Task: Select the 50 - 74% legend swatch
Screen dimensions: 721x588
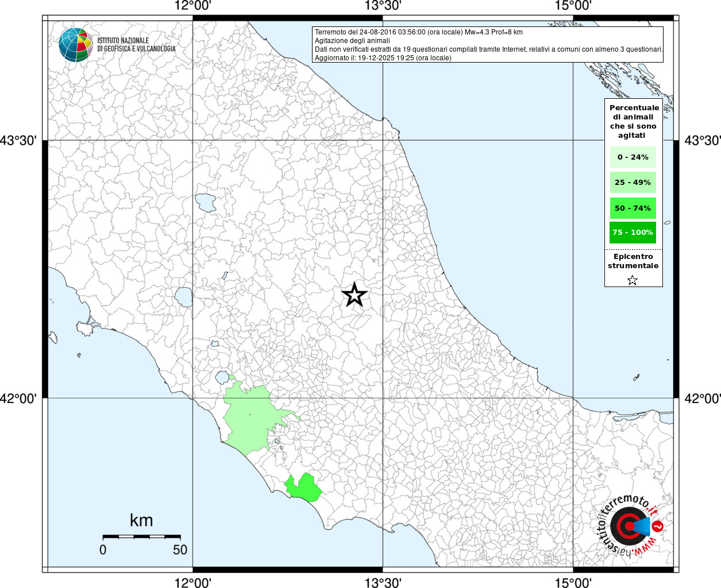Action: pyautogui.click(x=633, y=208)
